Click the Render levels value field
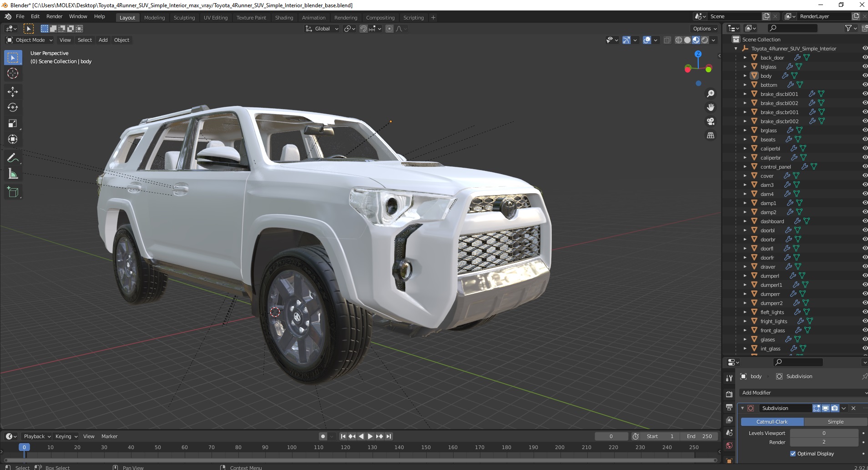Screen dimensions: 868x470 tap(824, 442)
